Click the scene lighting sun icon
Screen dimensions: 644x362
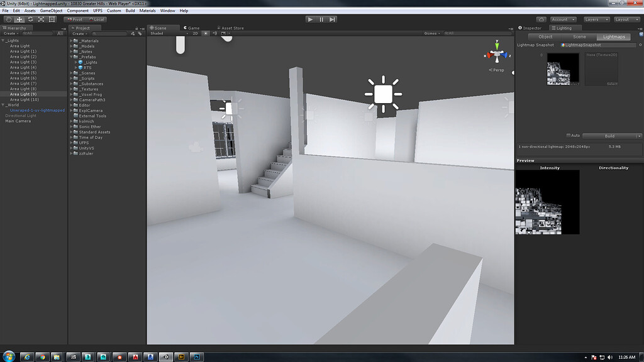tap(205, 32)
